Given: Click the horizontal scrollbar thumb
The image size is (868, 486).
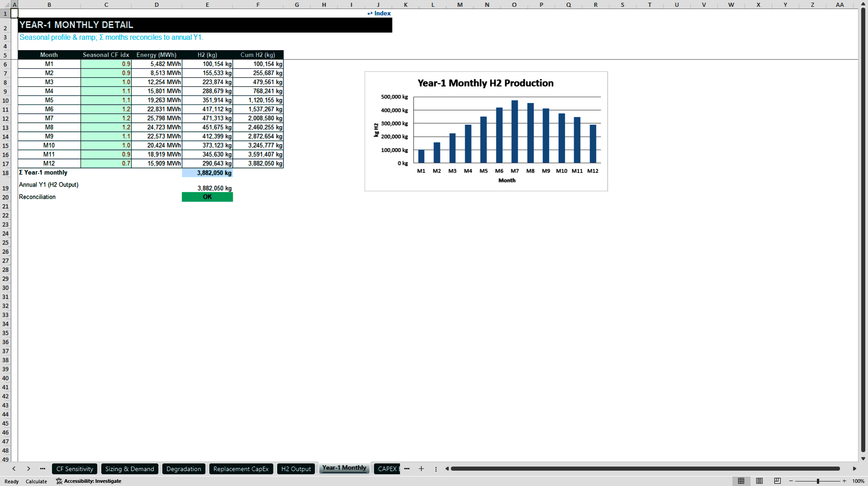Looking at the screenshot, I should click(x=645, y=469).
